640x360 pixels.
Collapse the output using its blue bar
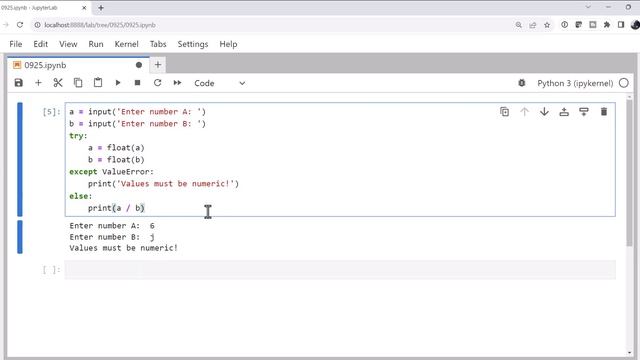[20, 237]
